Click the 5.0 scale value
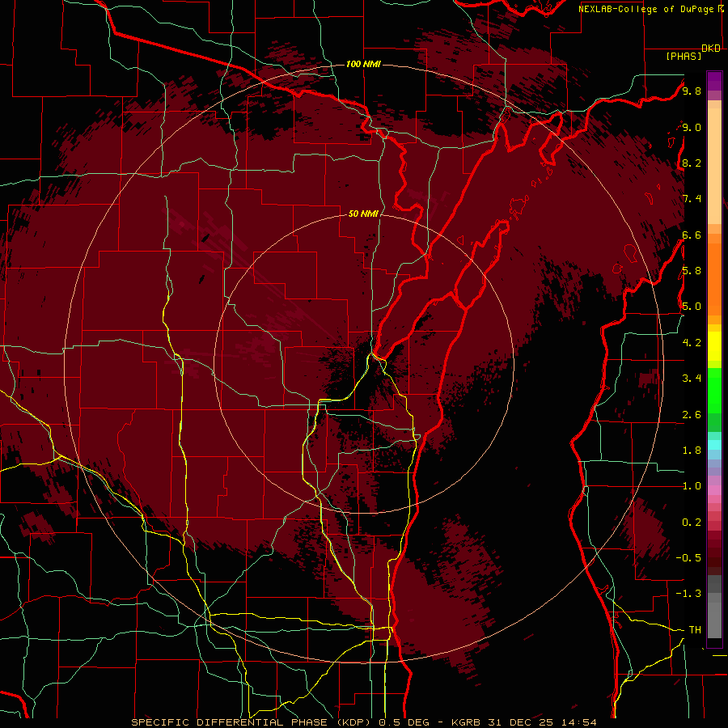Image resolution: width=728 pixels, height=728 pixels. pyautogui.click(x=692, y=307)
